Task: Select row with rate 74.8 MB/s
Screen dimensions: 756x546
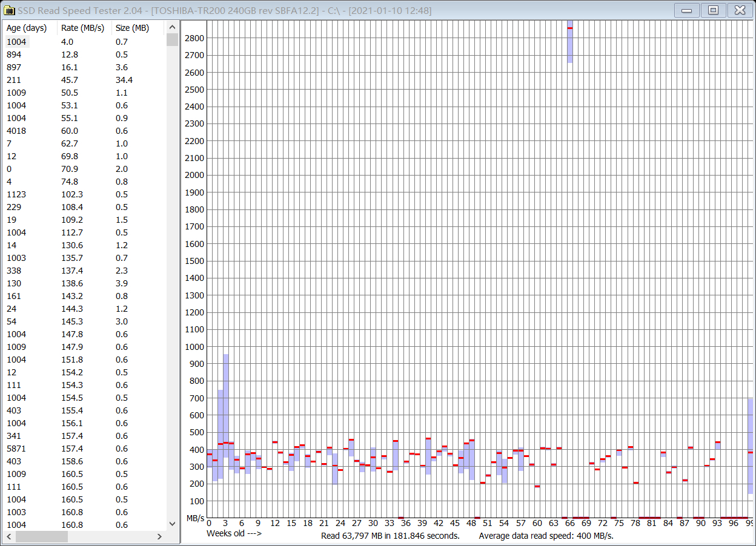Action: (x=85, y=182)
